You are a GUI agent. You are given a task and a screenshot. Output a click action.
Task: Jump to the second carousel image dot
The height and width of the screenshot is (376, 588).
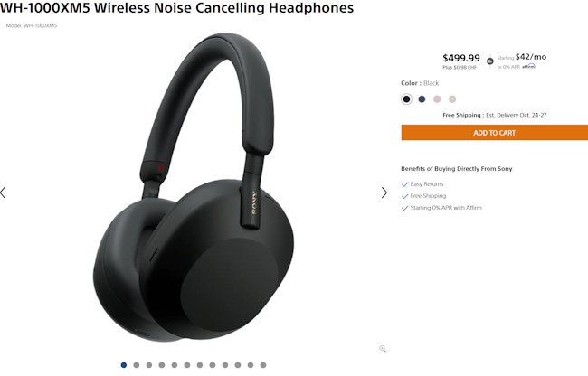pyautogui.click(x=137, y=365)
